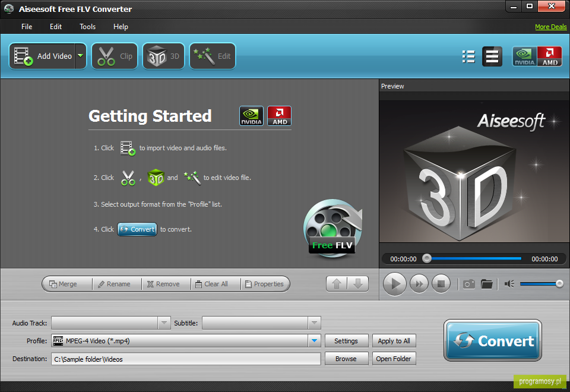
Task: Stop the preview playback
Action: coord(441,284)
